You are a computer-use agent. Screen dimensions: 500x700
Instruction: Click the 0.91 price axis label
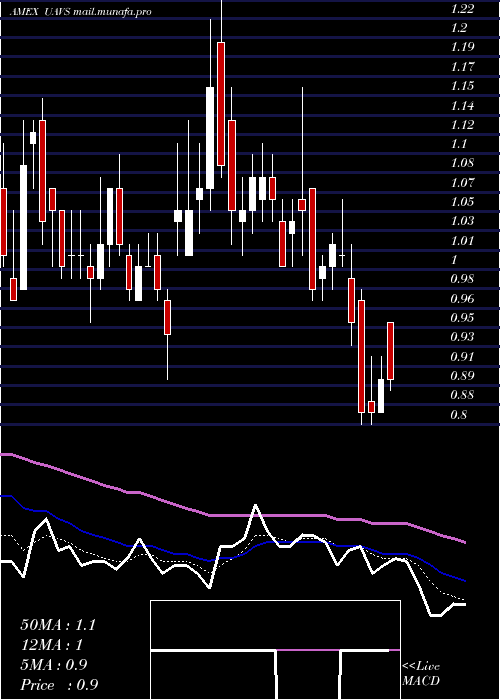(462, 357)
